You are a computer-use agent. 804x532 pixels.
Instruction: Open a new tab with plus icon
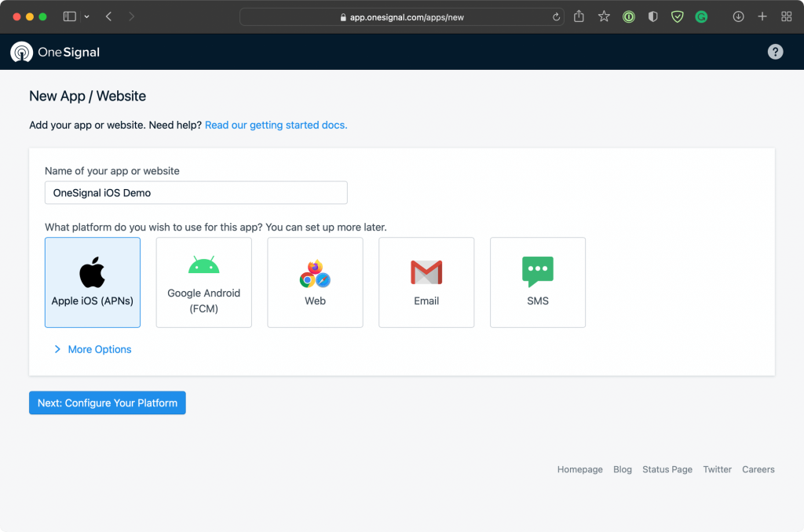(x=762, y=17)
